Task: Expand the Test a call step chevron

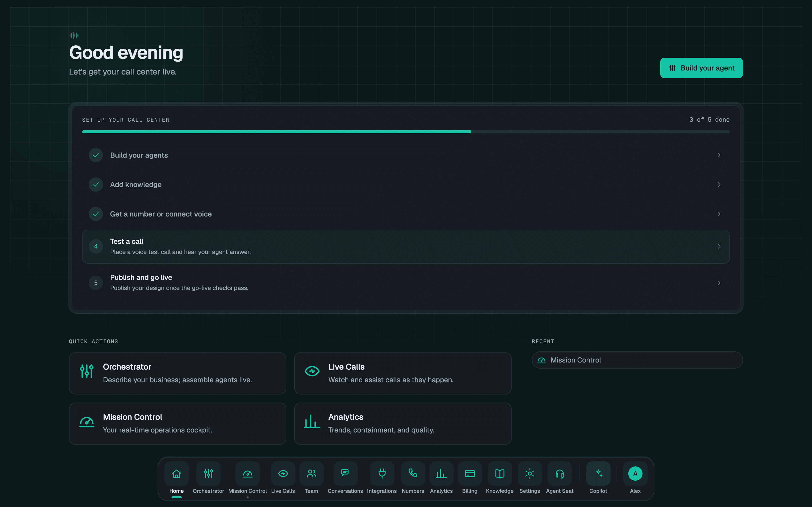Action: click(719, 246)
